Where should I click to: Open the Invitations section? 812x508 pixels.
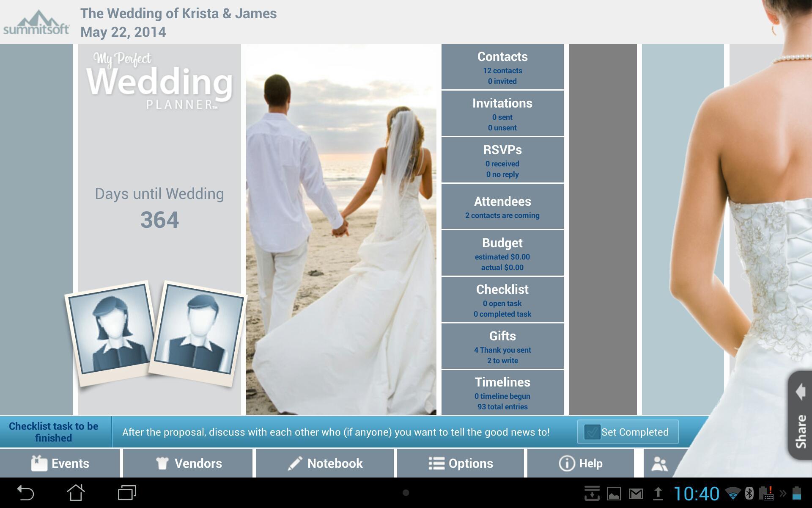tap(502, 113)
